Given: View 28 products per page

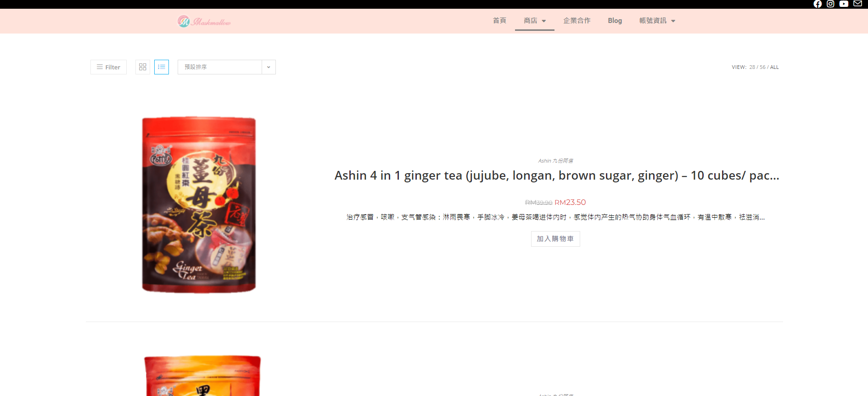Looking at the screenshot, I should pyautogui.click(x=752, y=67).
